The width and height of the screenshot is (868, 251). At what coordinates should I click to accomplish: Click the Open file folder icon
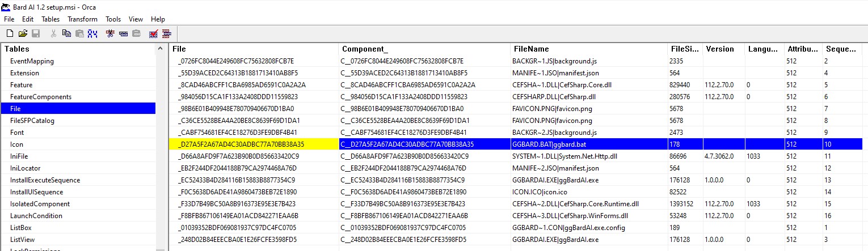tap(23, 33)
